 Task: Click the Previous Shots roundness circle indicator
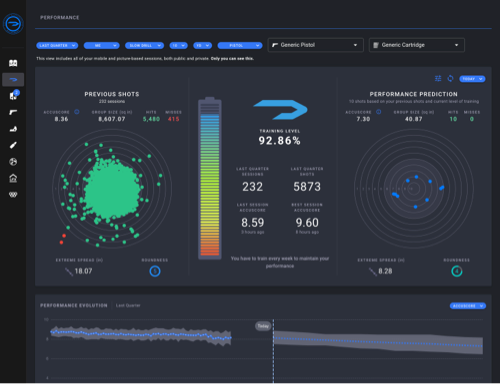(x=155, y=271)
